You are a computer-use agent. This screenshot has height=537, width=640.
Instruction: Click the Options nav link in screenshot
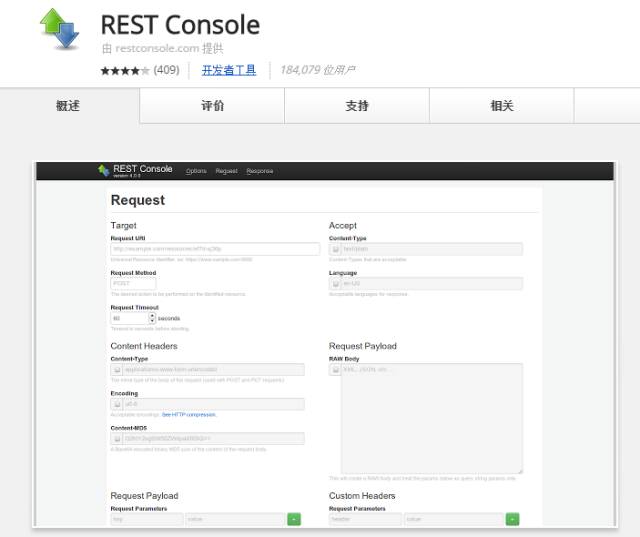(x=196, y=171)
